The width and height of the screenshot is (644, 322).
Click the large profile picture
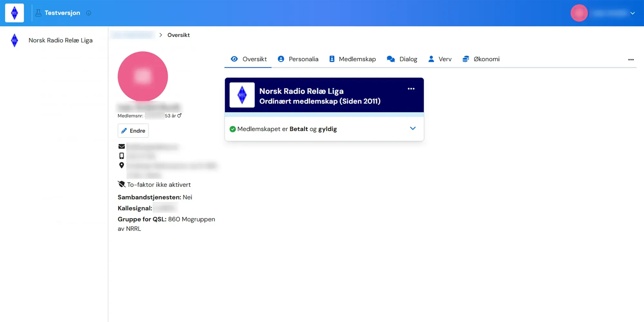(x=143, y=77)
